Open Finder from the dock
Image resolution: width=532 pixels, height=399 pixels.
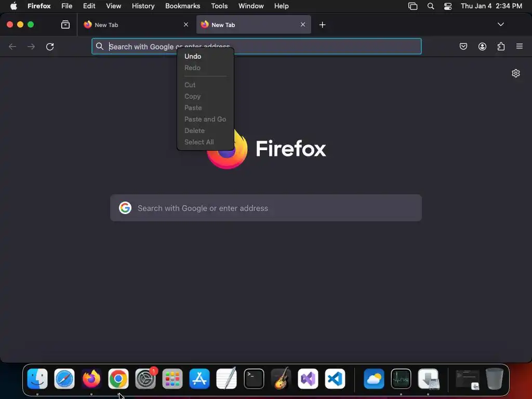coord(37,379)
